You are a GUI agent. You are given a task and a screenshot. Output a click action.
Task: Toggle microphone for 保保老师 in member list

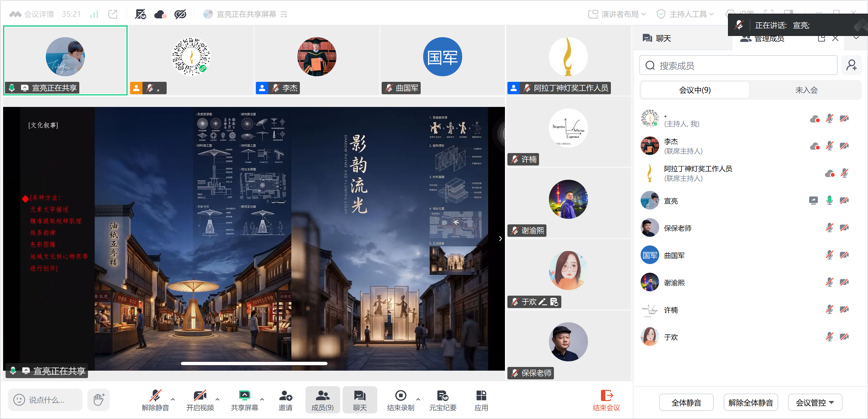pyautogui.click(x=829, y=228)
